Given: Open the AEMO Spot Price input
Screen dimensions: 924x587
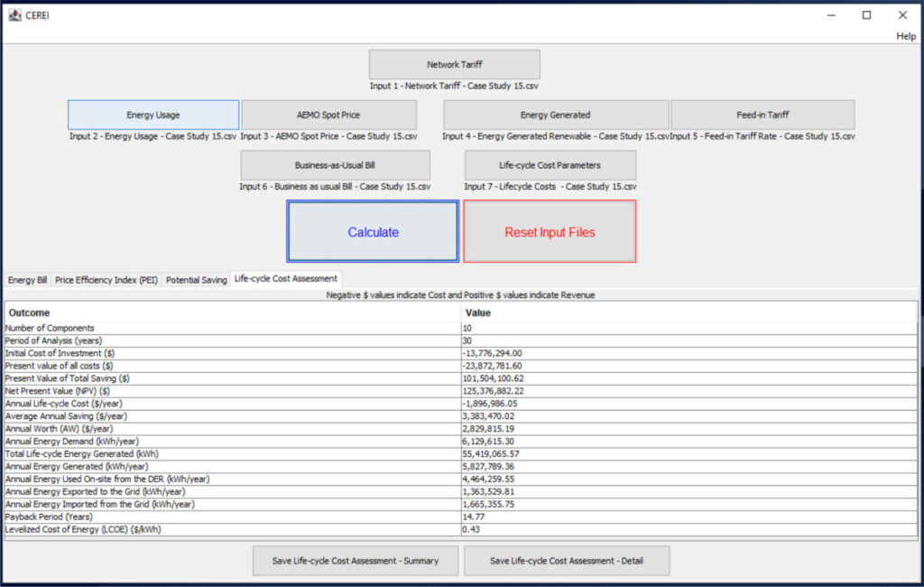Looking at the screenshot, I should [x=328, y=115].
